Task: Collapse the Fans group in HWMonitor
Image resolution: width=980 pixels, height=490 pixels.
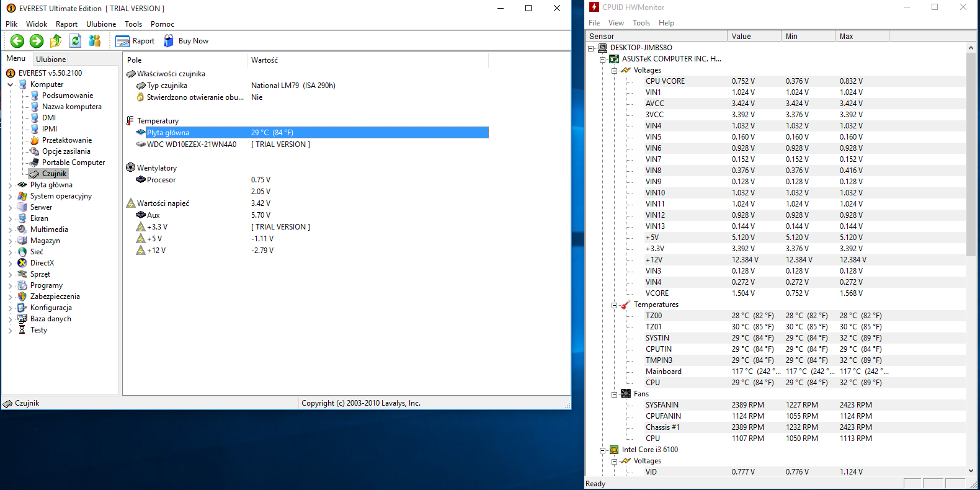Action: pyautogui.click(x=614, y=394)
